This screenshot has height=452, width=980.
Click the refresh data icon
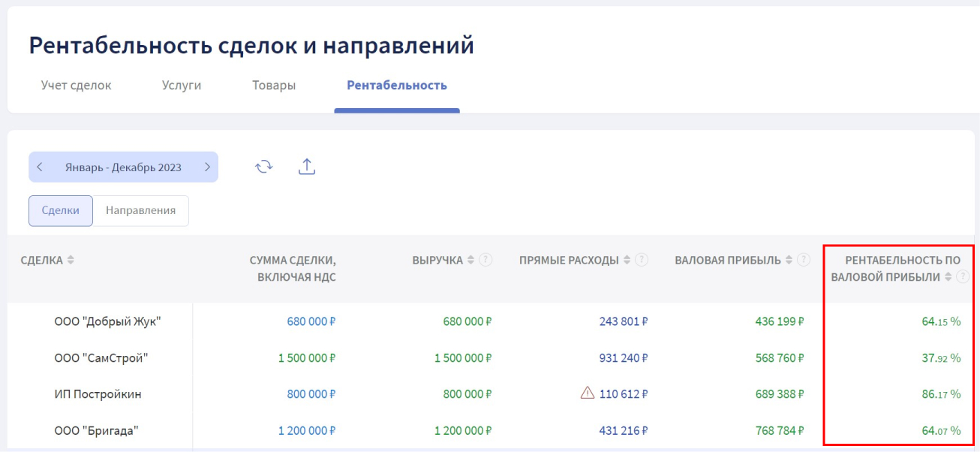coord(263,167)
